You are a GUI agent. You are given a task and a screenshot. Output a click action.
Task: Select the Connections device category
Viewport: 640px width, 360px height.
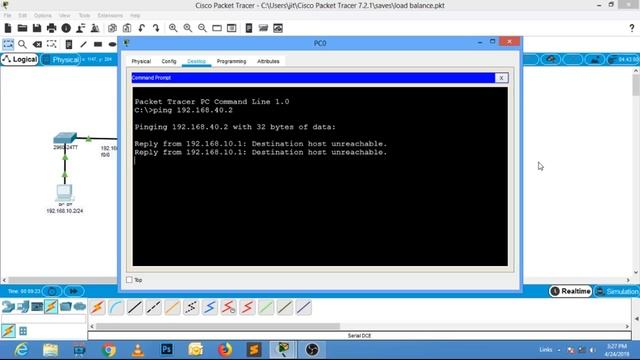click(51, 306)
